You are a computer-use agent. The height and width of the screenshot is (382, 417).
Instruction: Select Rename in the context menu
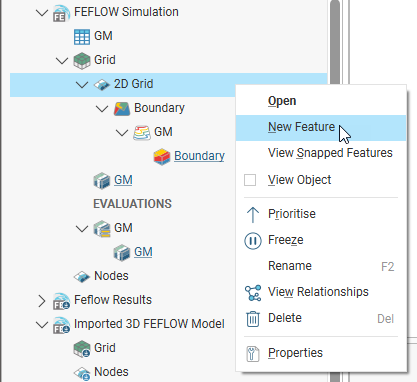pyautogui.click(x=290, y=266)
